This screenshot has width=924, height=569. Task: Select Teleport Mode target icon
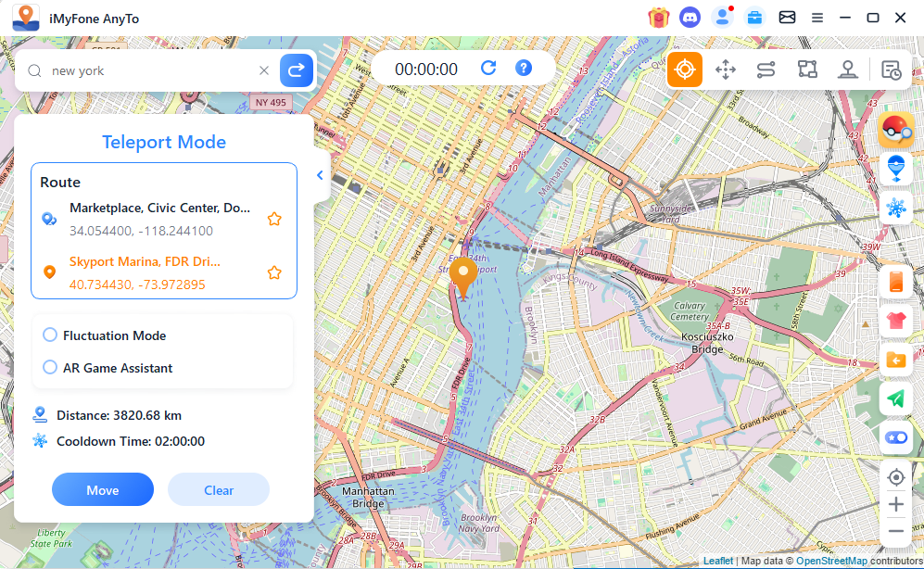click(685, 70)
